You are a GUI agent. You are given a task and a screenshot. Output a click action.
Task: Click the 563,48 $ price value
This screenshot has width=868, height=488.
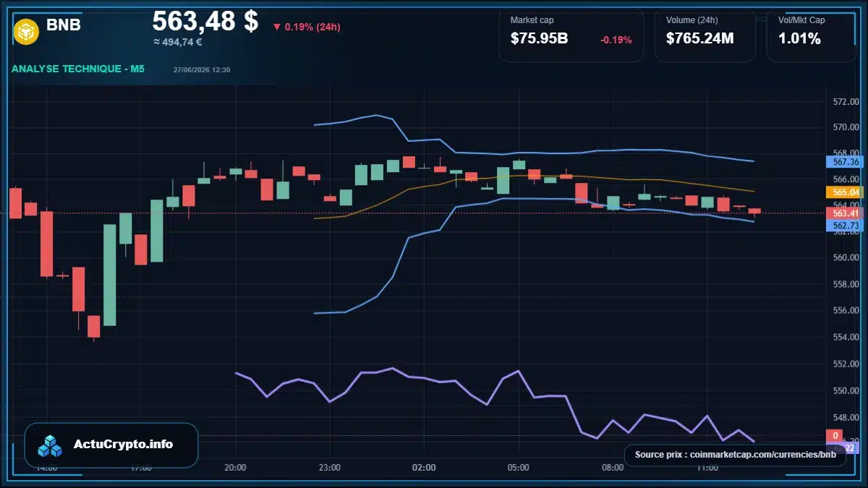click(205, 20)
